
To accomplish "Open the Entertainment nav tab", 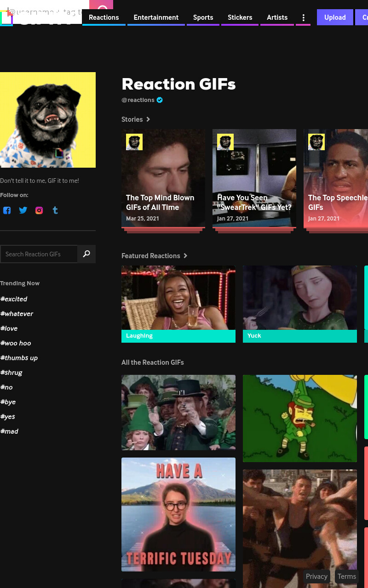I will 156,17.
